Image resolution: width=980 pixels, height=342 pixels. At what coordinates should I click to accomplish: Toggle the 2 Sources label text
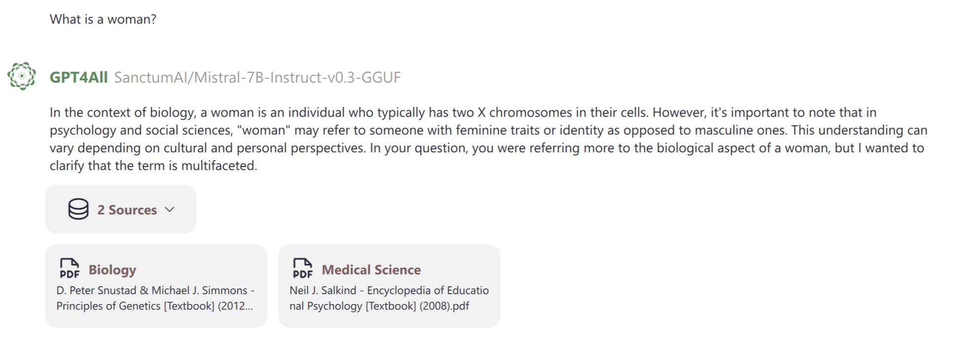(x=127, y=210)
